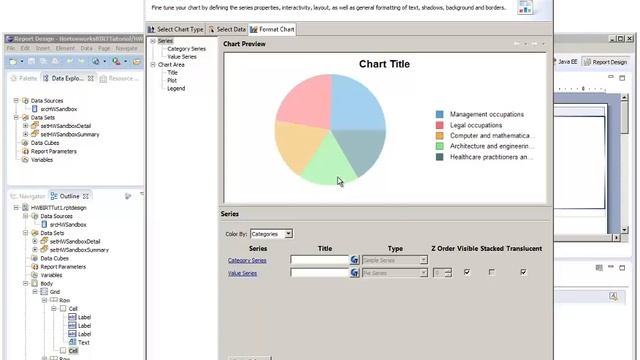Click the run/view report toolbar icon
Viewport: 640px width, 360px height.
[x=96, y=62]
